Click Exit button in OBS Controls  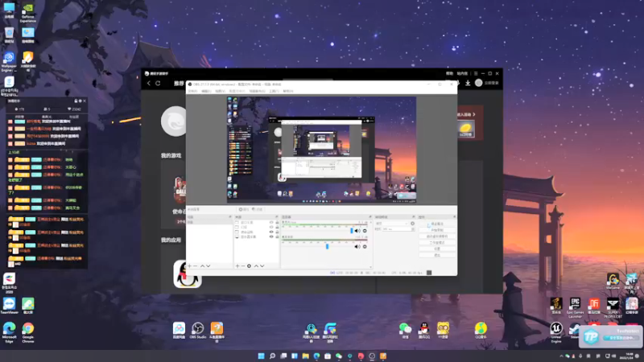click(437, 255)
